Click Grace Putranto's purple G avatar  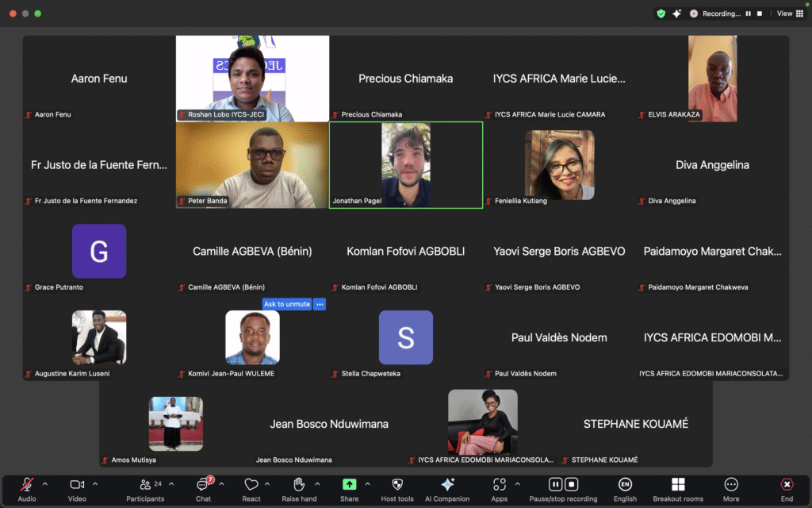(x=99, y=252)
